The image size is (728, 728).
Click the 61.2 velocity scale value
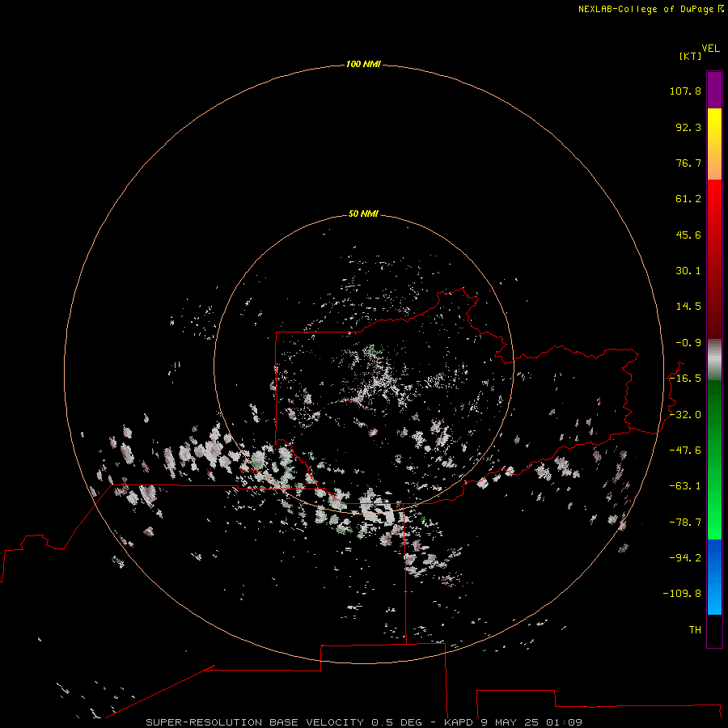click(x=688, y=199)
